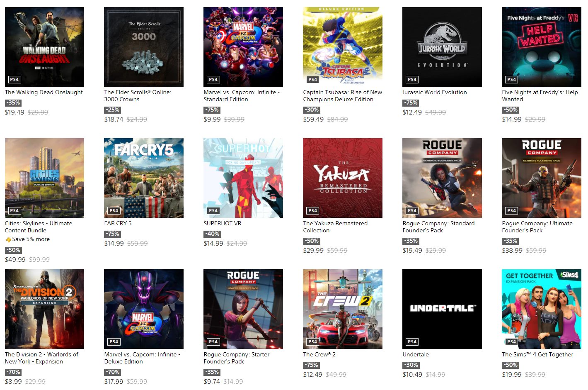
Task: Open Marvel vs. Capcom Infinite Standard Edition link
Action: (x=242, y=96)
